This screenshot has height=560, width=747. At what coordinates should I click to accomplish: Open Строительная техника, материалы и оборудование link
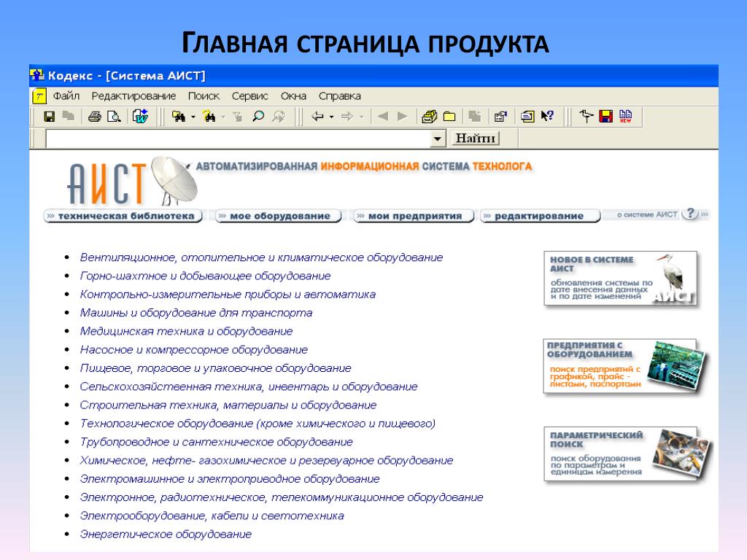pos(228,405)
